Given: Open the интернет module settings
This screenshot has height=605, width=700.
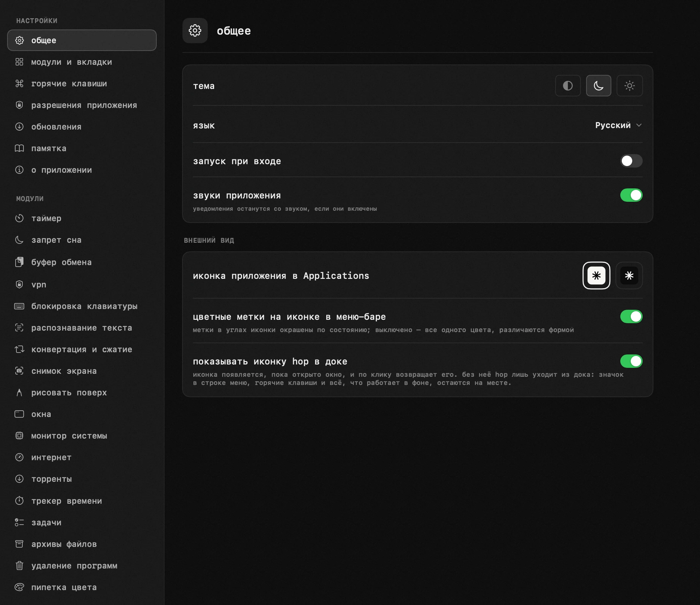Looking at the screenshot, I should 82,457.
